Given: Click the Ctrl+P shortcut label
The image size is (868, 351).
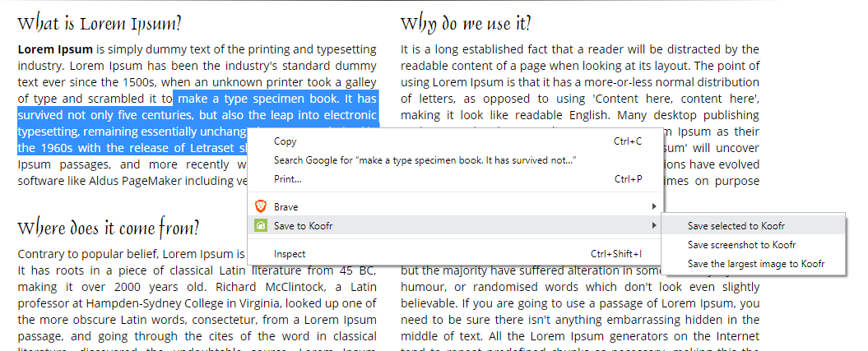Looking at the screenshot, I should coord(628,179).
